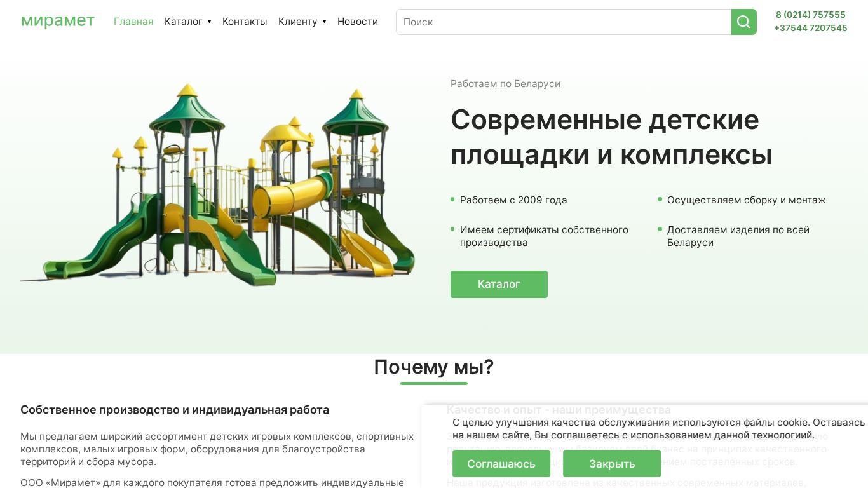Click the text Работаем по Беларуси

click(505, 84)
